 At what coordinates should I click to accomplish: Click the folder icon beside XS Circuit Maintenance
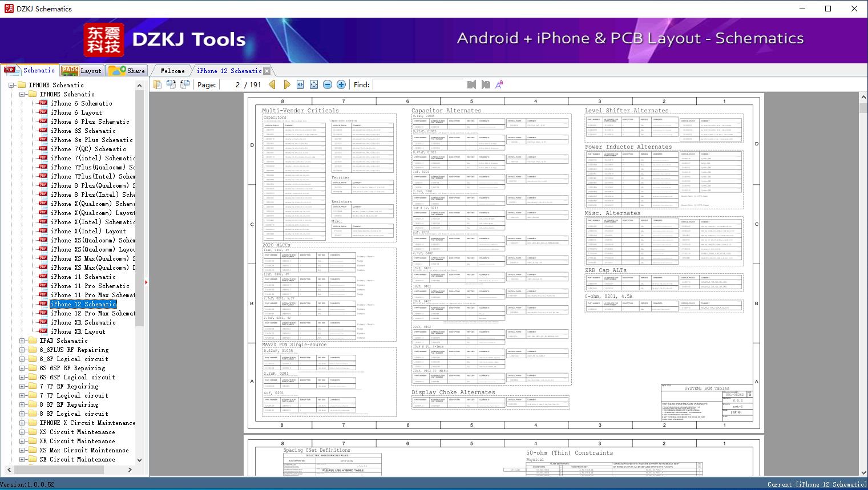click(x=33, y=432)
